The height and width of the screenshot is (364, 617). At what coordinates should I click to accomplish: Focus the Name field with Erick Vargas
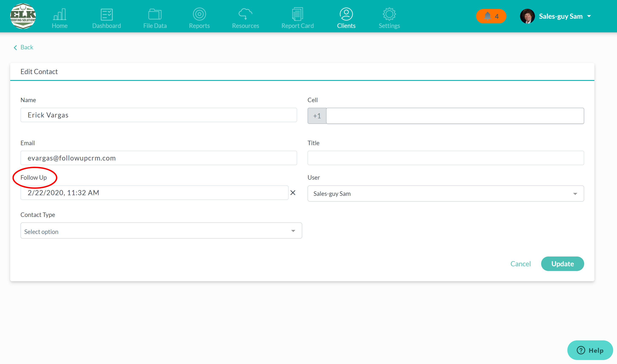[159, 115]
